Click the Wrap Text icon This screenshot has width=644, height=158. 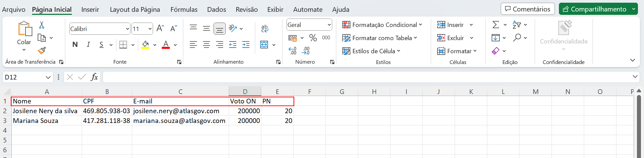point(265,29)
